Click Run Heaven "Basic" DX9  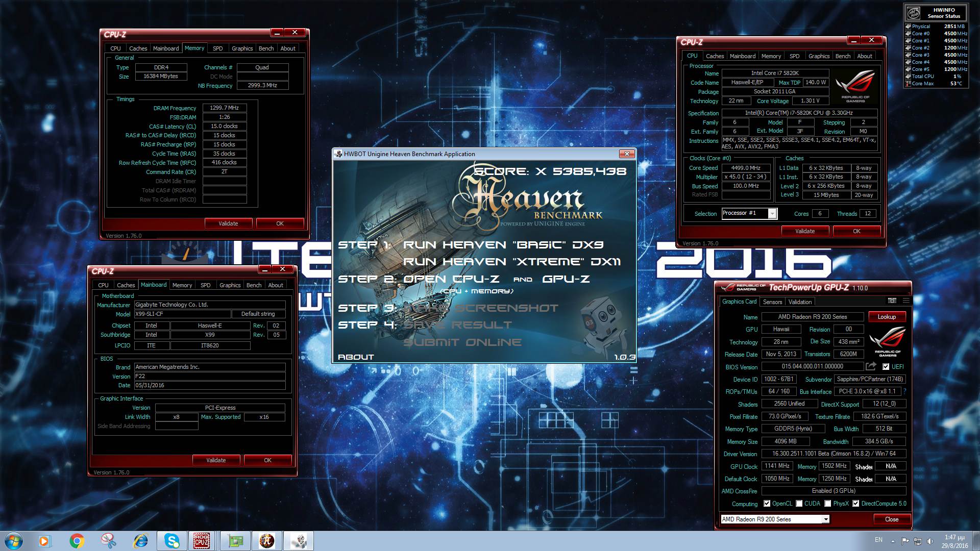(x=503, y=245)
